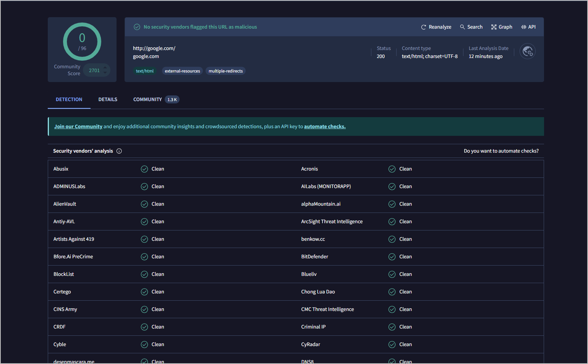Click the ArcSight Threat Intelligence vendor name

click(332, 222)
